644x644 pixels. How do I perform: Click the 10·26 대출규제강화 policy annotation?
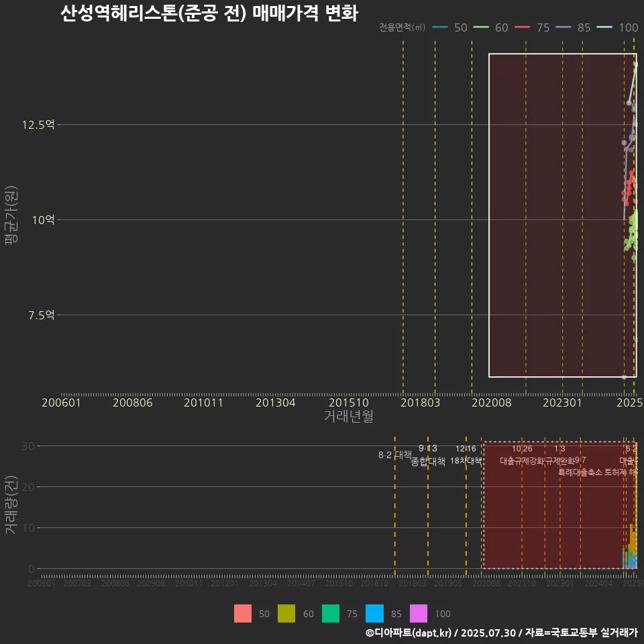tap(522, 455)
